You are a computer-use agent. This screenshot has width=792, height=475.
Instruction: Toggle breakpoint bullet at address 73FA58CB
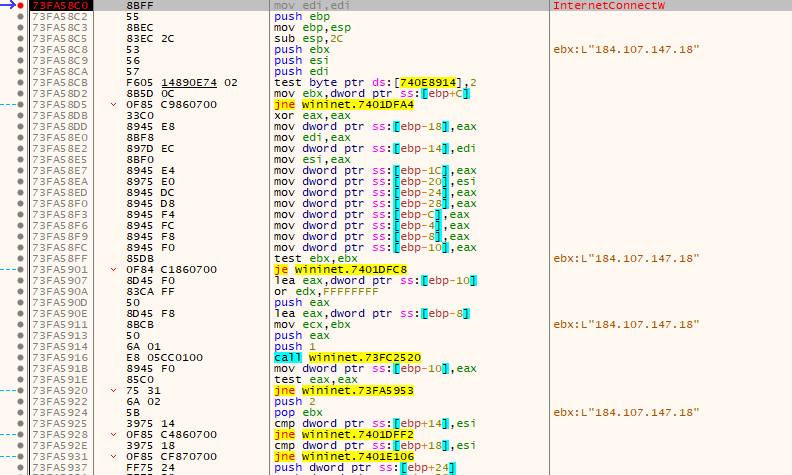coord(21,82)
